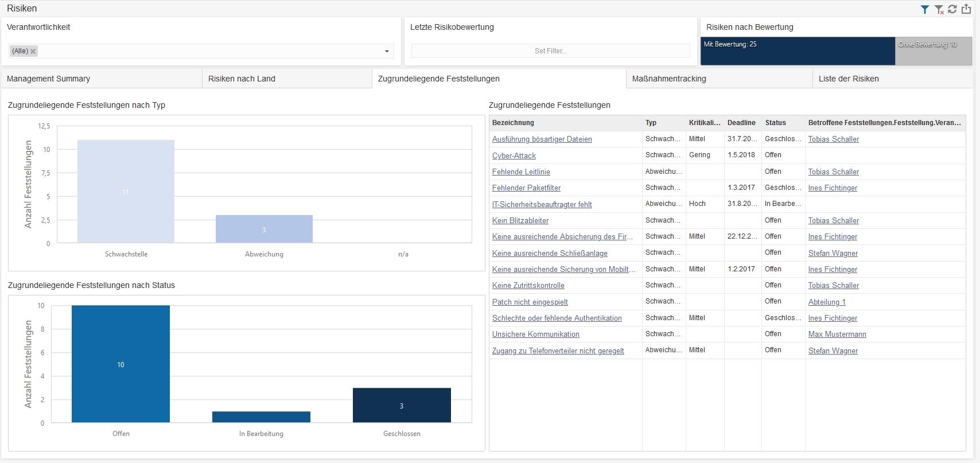The width and height of the screenshot is (980, 463).
Task: Expand the Verantwortlichkeit dropdown arrow
Action: click(387, 51)
